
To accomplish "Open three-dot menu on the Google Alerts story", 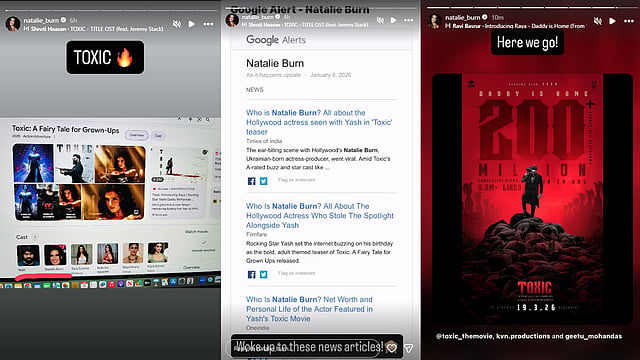I will point(409,20).
